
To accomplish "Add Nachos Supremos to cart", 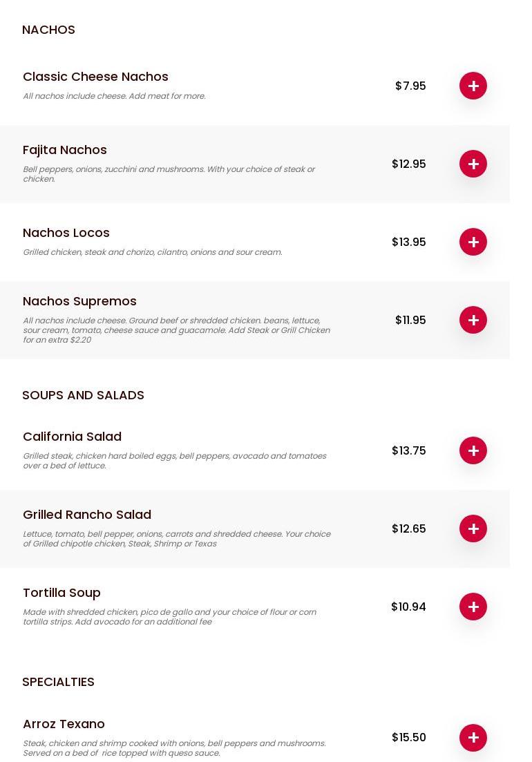I will click(x=473, y=320).
